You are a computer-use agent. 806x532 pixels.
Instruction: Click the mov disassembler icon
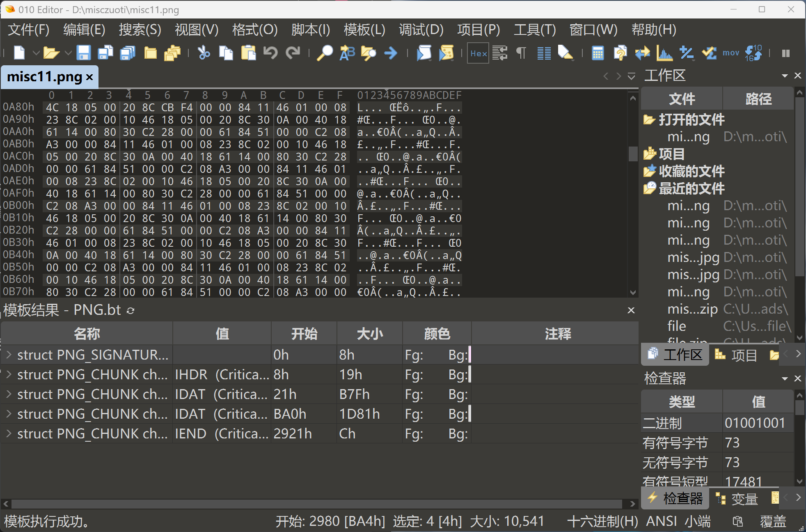[730, 53]
